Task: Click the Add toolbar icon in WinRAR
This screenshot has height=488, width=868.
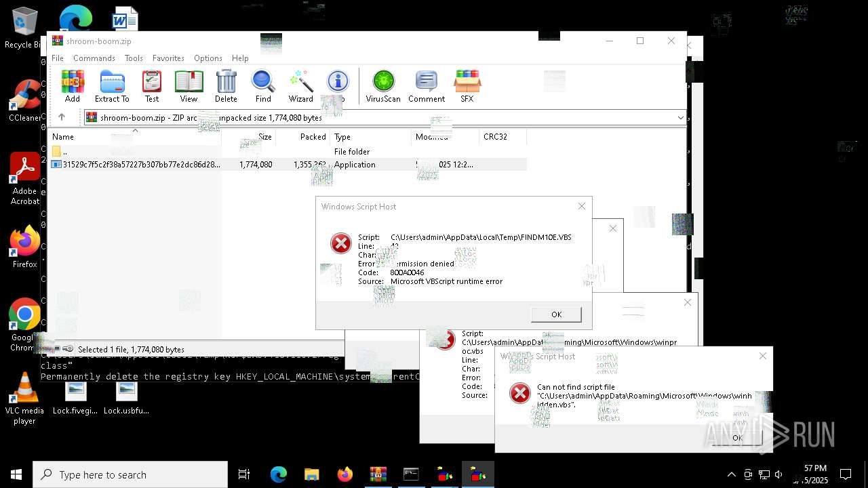Action: 73,86
